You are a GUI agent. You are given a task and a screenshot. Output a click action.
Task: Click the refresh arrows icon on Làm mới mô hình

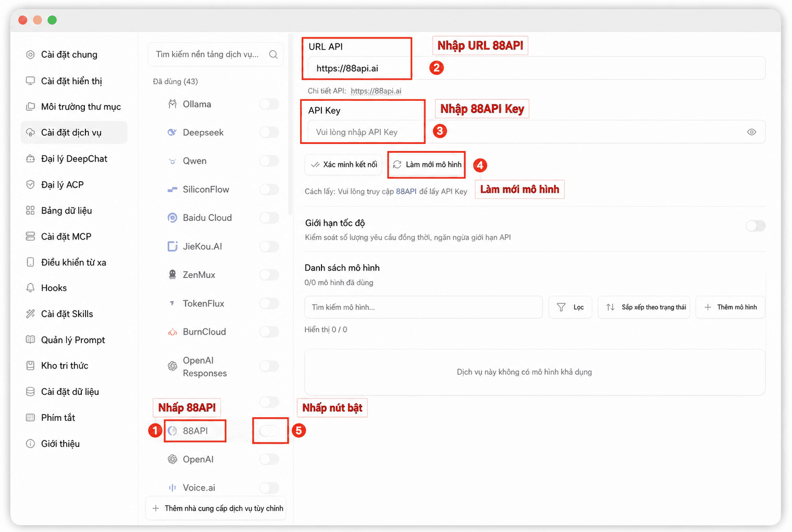(x=397, y=165)
